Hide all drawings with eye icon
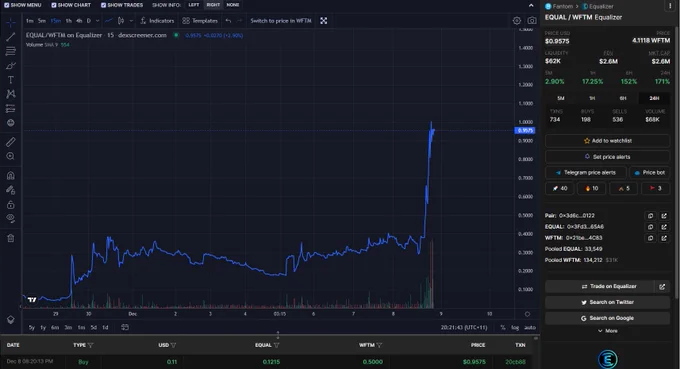Viewport: 680px width, 369px height. tap(10, 218)
